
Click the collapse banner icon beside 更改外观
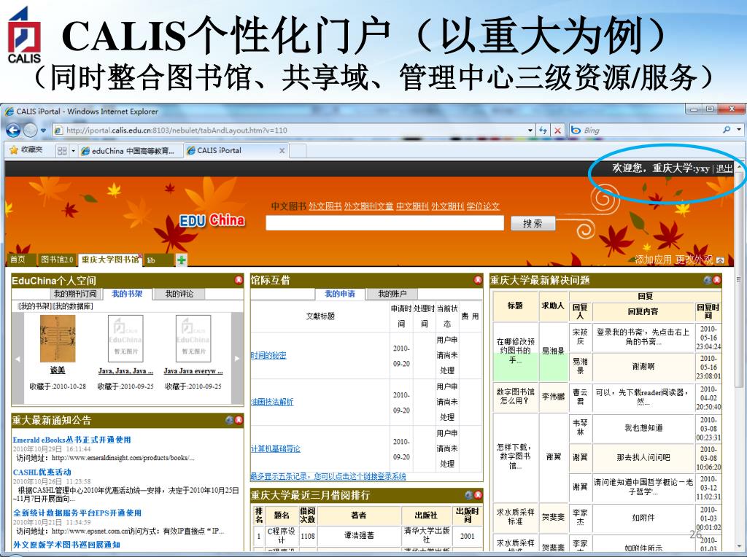pyautogui.click(x=720, y=260)
